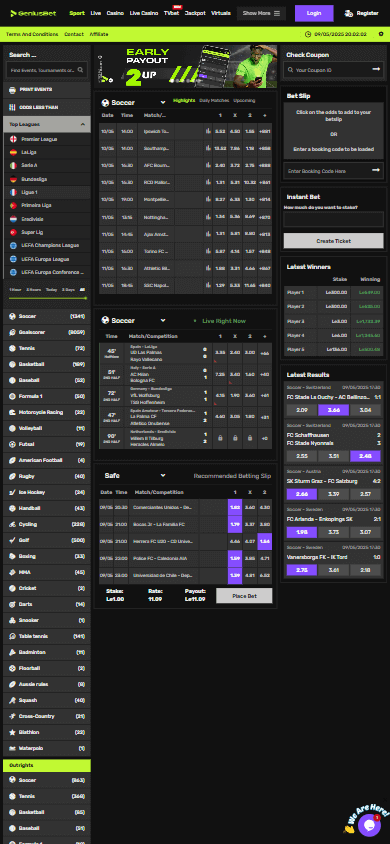
Task: Load booking code with arrow icon
Action: click(x=376, y=171)
